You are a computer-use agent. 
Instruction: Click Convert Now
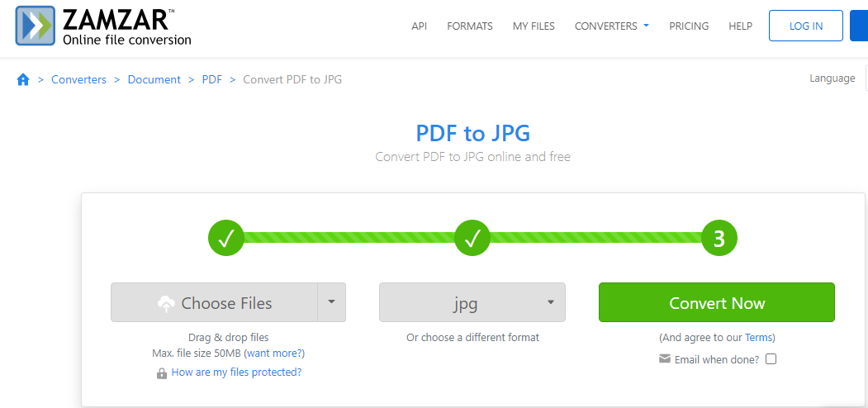tap(717, 302)
